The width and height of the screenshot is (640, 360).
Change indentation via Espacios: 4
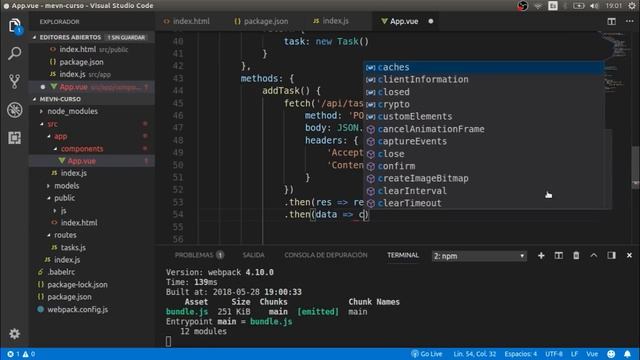(520, 354)
